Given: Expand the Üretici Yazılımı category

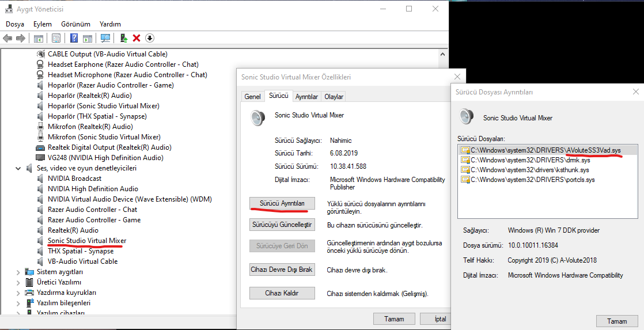Looking at the screenshot, I should click(18, 282).
